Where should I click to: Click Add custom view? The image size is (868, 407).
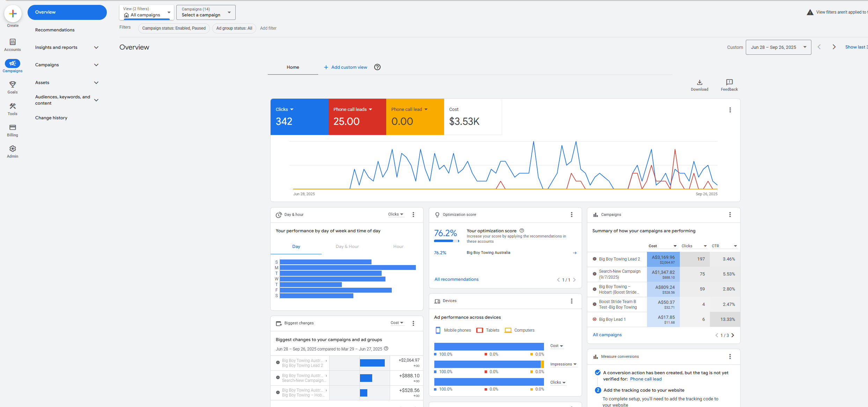coord(345,67)
